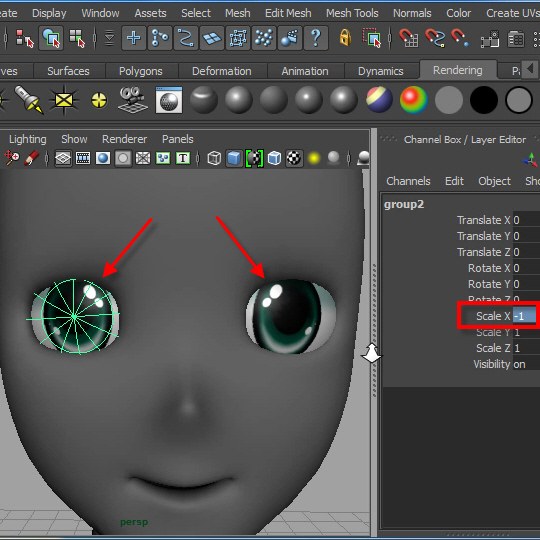Switch to the Polygons shelf tab
540x540 pixels.
tap(141, 71)
